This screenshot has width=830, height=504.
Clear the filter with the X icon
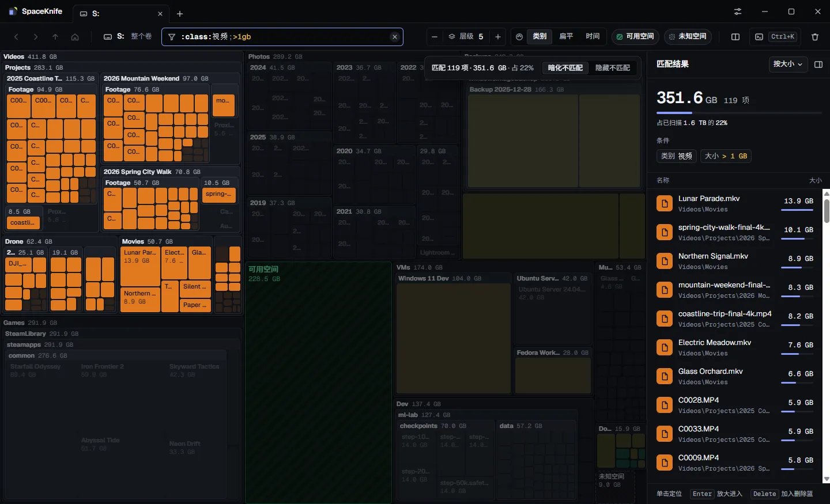pos(395,37)
